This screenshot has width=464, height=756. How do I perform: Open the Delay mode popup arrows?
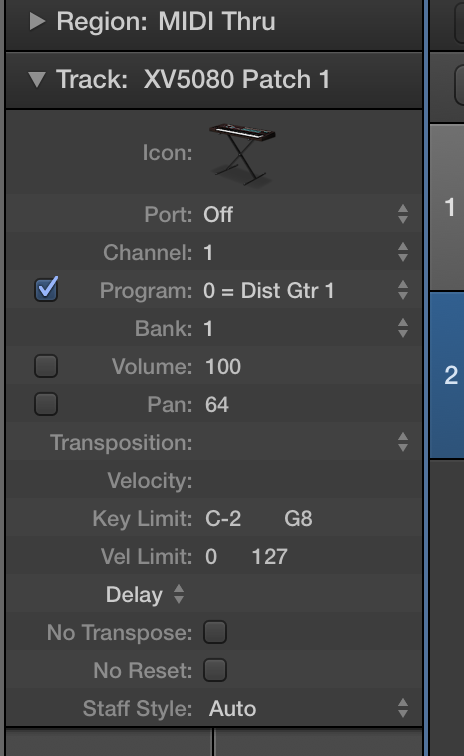[179, 594]
